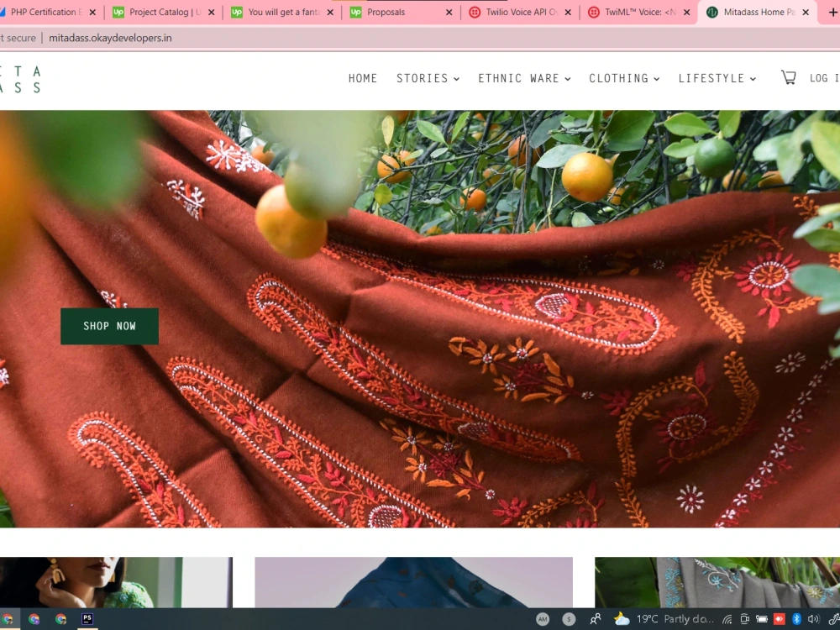Close the PHP Certification tab
This screenshot has height=630, width=840.
click(92, 12)
